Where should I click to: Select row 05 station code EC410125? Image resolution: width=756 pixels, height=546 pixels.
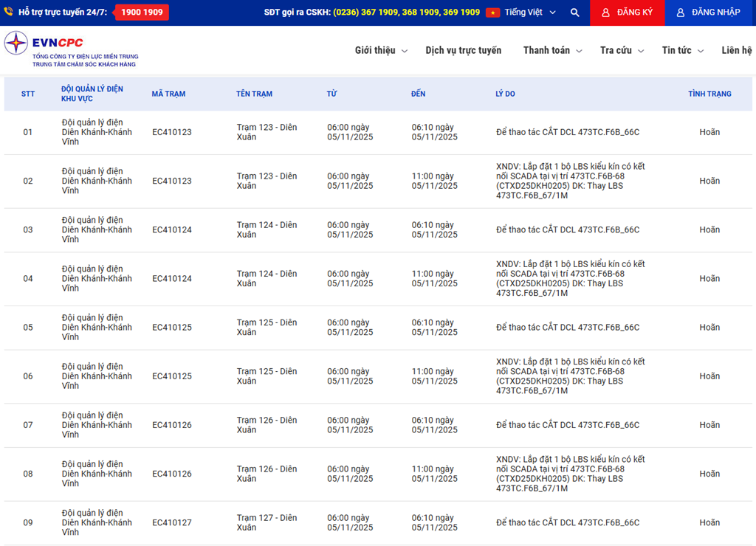(172, 328)
